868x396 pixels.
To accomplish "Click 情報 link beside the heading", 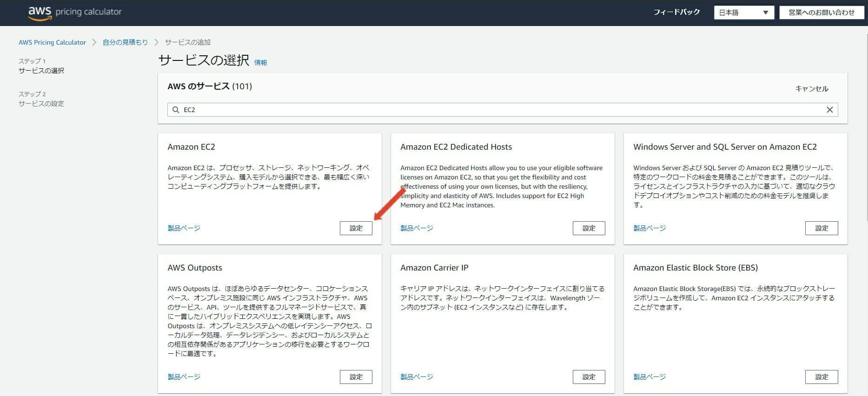I will 260,63.
